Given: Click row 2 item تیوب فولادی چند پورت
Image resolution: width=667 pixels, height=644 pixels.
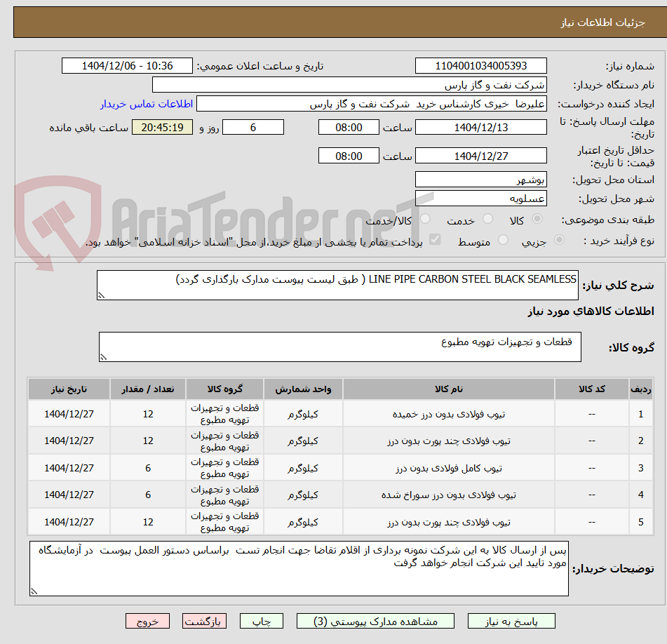Looking at the screenshot, I should (448, 441).
